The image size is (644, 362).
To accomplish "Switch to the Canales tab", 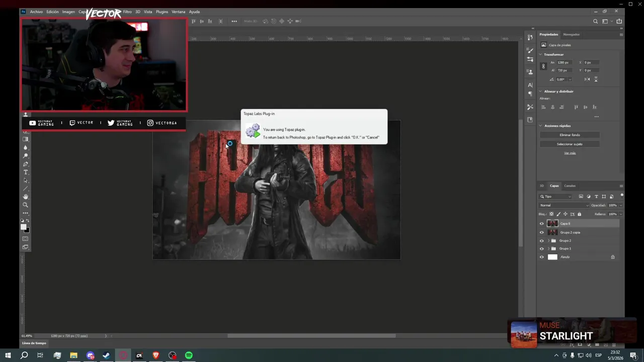I will click(x=570, y=186).
